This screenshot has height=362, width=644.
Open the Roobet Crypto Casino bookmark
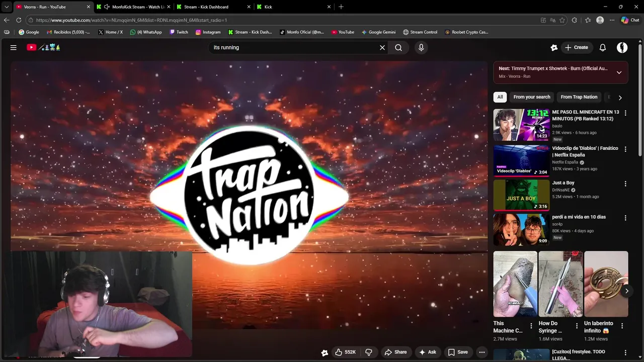click(x=466, y=32)
